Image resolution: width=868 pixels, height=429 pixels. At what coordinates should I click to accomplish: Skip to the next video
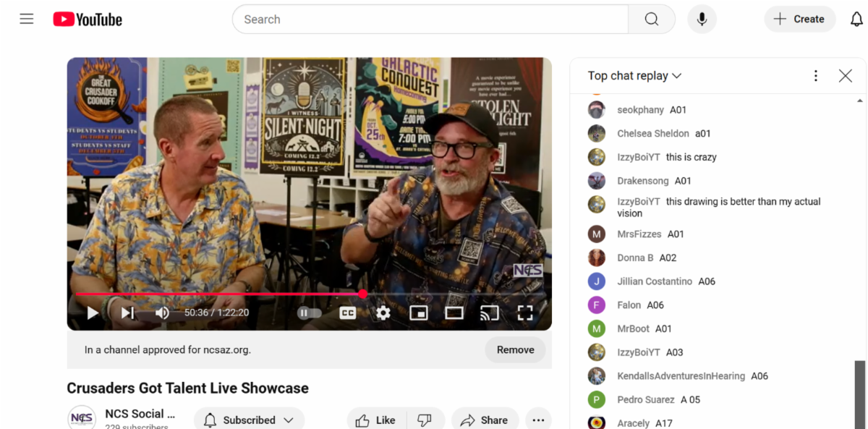[127, 313]
